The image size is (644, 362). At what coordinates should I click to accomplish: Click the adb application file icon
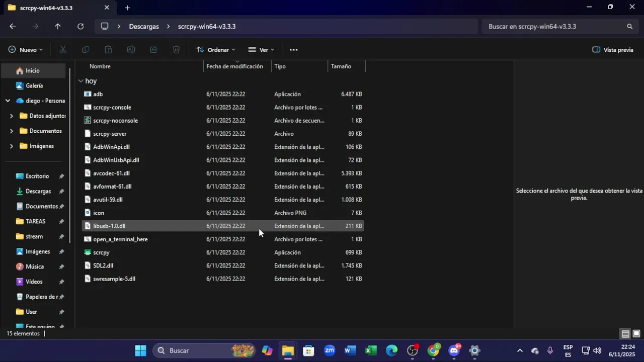[x=88, y=94]
